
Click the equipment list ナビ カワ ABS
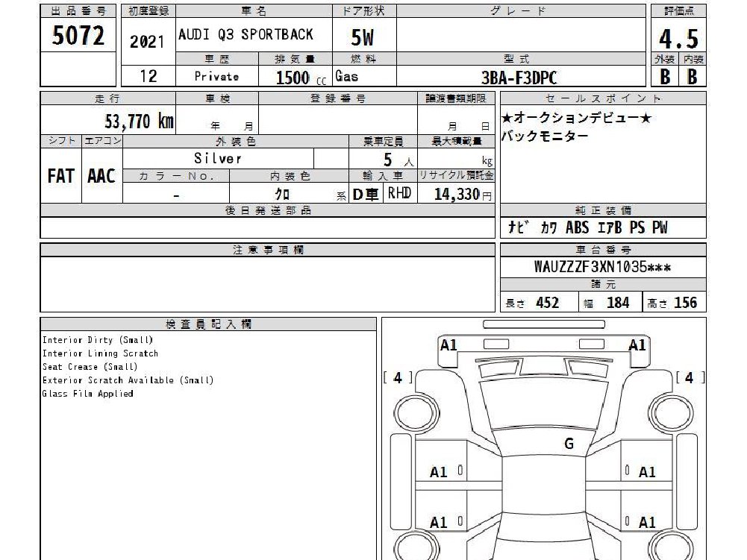coord(587,227)
